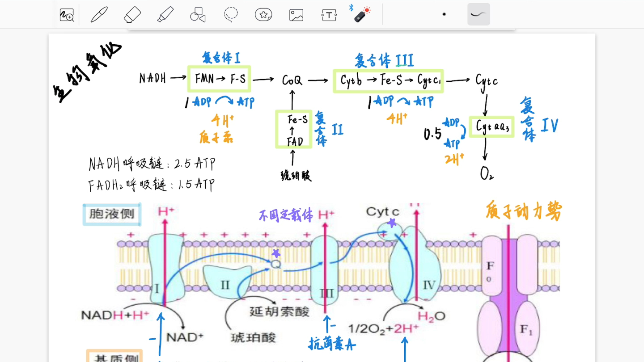Click the Cyt aa3 box
This screenshot has height=362, width=644.
coord(491,127)
